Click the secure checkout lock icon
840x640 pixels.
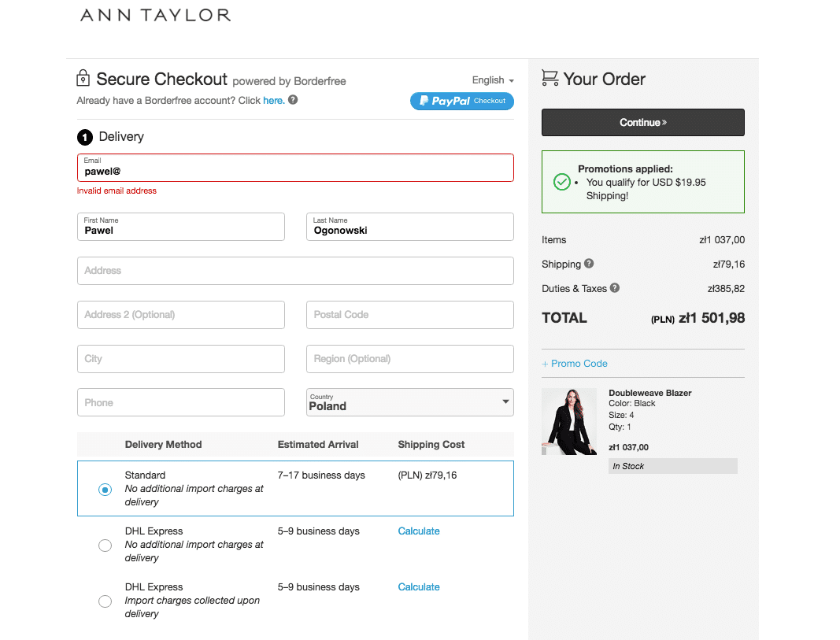coord(83,78)
